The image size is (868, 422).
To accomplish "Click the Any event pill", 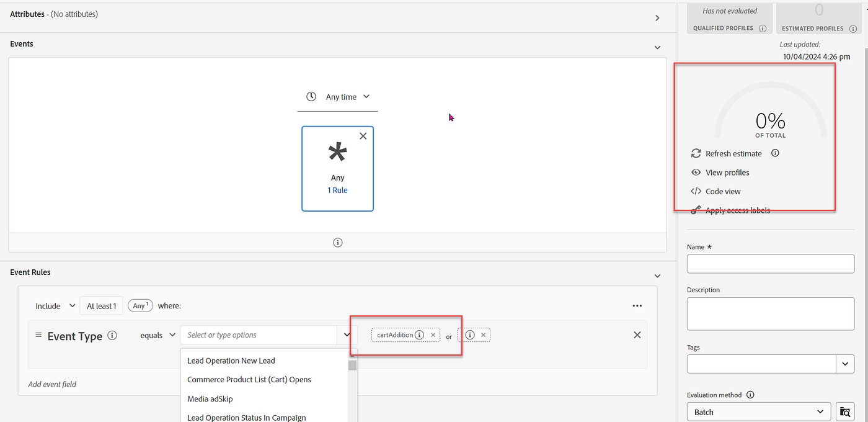I will (141, 305).
